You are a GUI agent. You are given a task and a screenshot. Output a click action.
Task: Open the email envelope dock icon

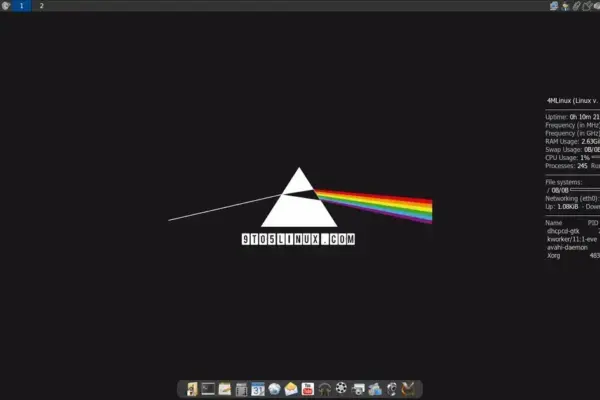(291, 389)
